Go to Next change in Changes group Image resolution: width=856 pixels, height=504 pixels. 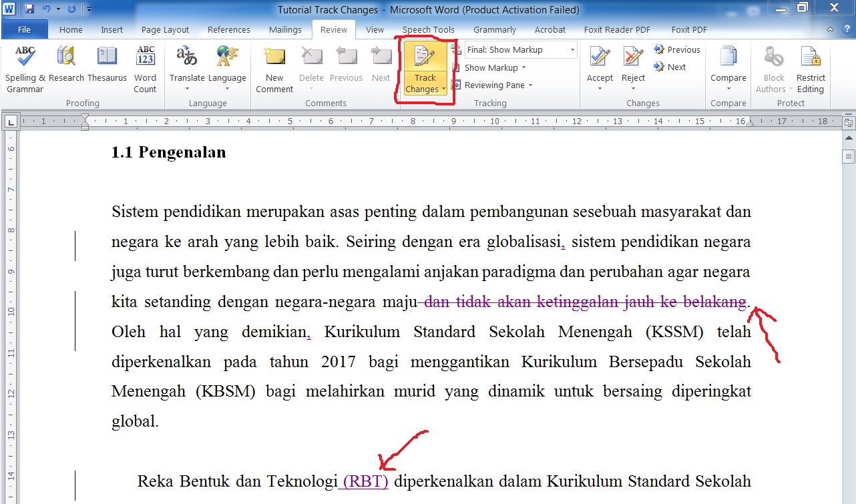click(x=670, y=67)
